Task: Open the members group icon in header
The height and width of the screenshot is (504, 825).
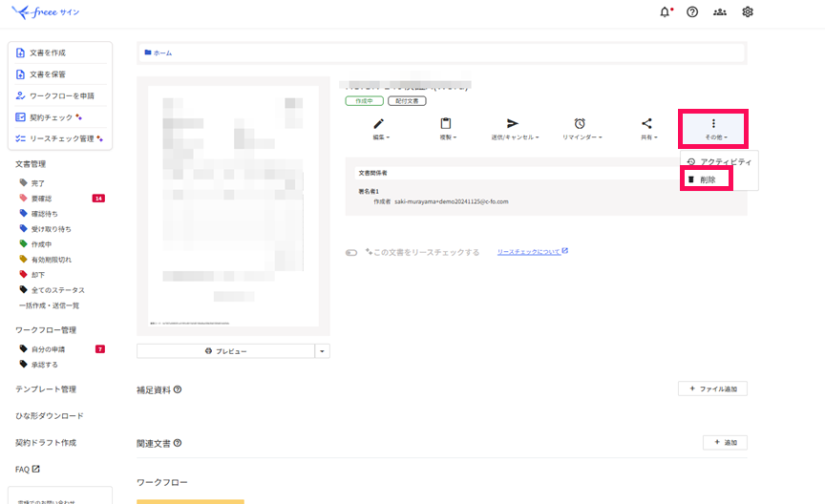Action: [x=720, y=12]
